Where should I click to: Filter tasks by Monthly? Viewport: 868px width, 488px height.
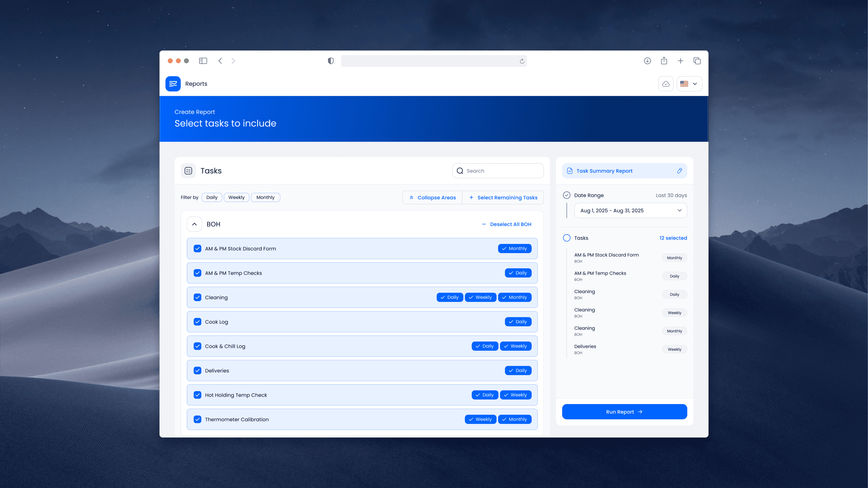point(265,197)
